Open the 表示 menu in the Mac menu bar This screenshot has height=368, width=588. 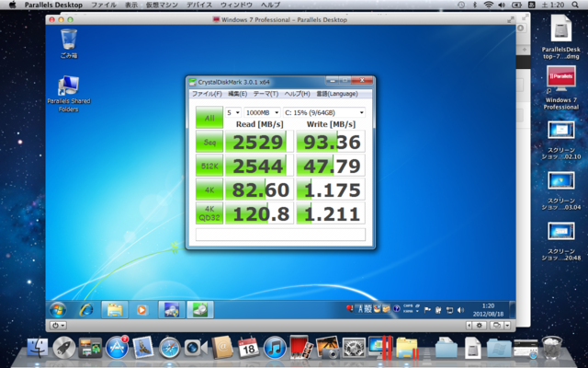130,5
